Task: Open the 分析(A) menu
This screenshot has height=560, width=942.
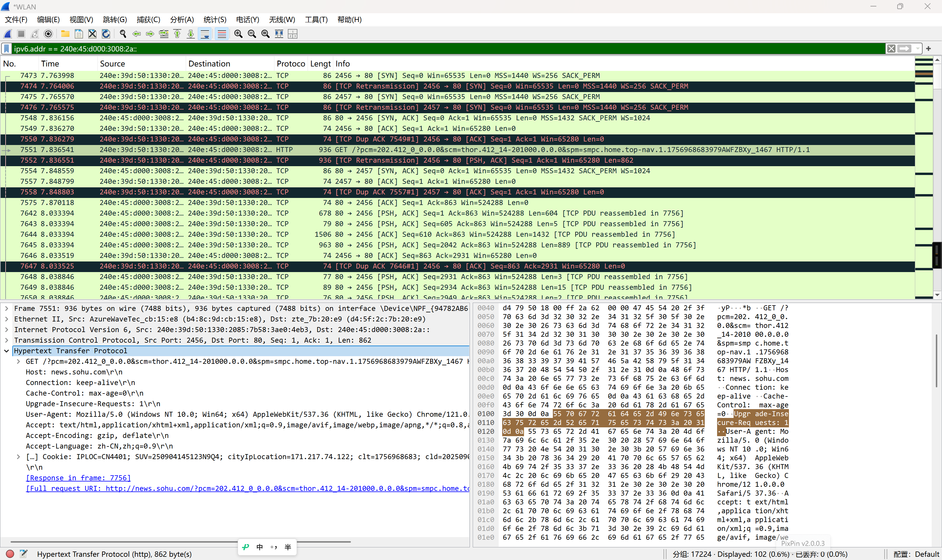Action: [x=182, y=20]
